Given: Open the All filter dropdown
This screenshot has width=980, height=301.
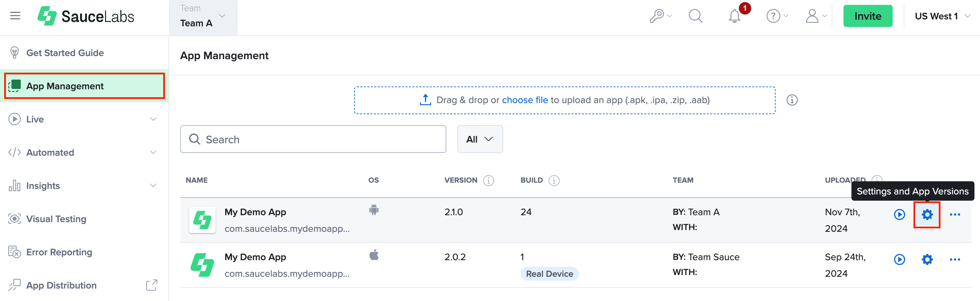Looking at the screenshot, I should point(480,139).
